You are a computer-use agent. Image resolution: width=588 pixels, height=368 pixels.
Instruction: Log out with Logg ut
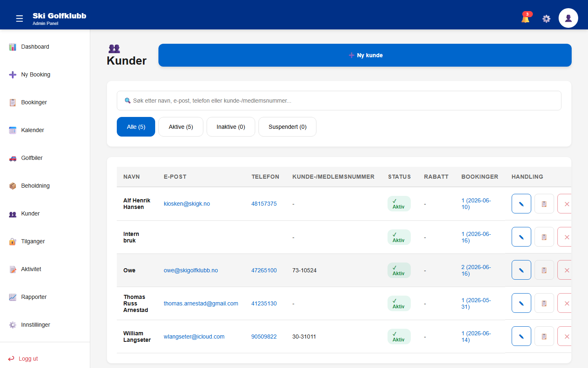(x=23, y=359)
